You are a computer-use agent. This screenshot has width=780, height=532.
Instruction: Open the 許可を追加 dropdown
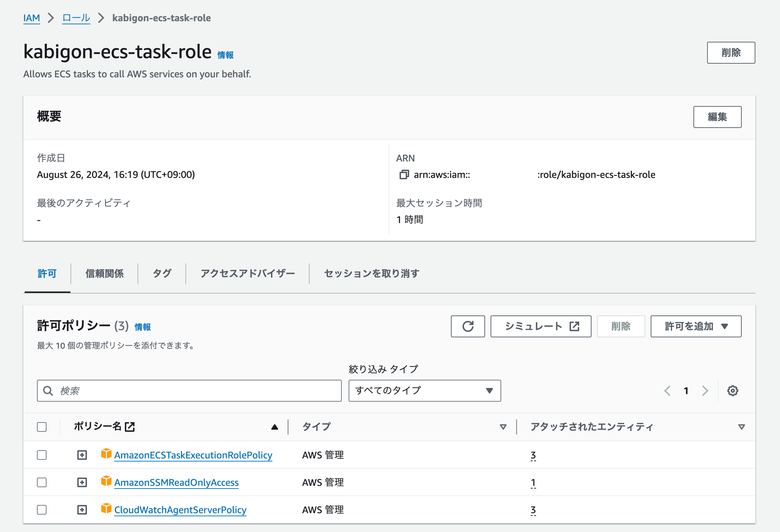point(695,326)
